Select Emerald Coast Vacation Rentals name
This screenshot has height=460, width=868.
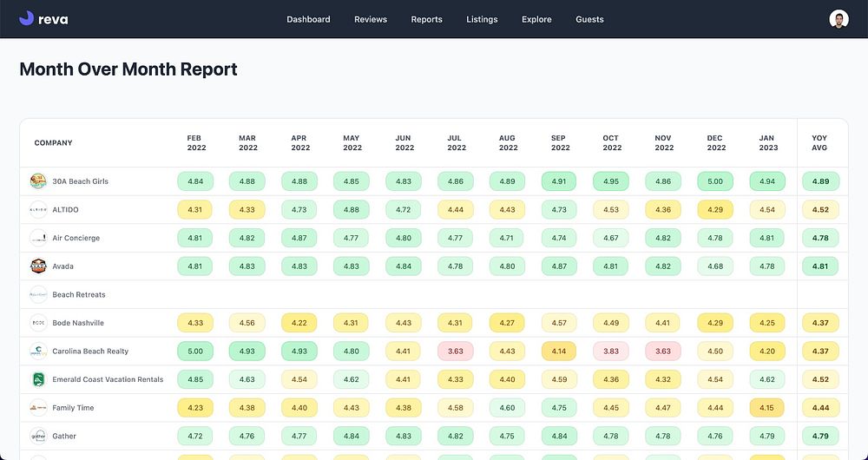point(108,379)
